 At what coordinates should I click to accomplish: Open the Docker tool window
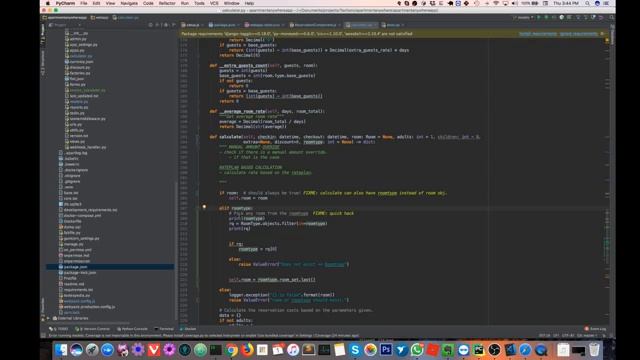click(188, 329)
